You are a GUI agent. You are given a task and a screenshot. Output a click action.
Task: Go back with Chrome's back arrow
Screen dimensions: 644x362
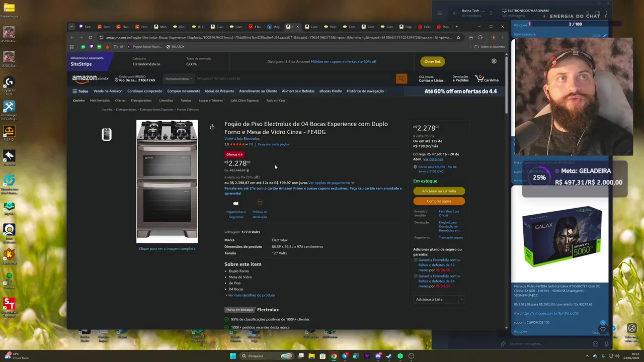(72, 37)
